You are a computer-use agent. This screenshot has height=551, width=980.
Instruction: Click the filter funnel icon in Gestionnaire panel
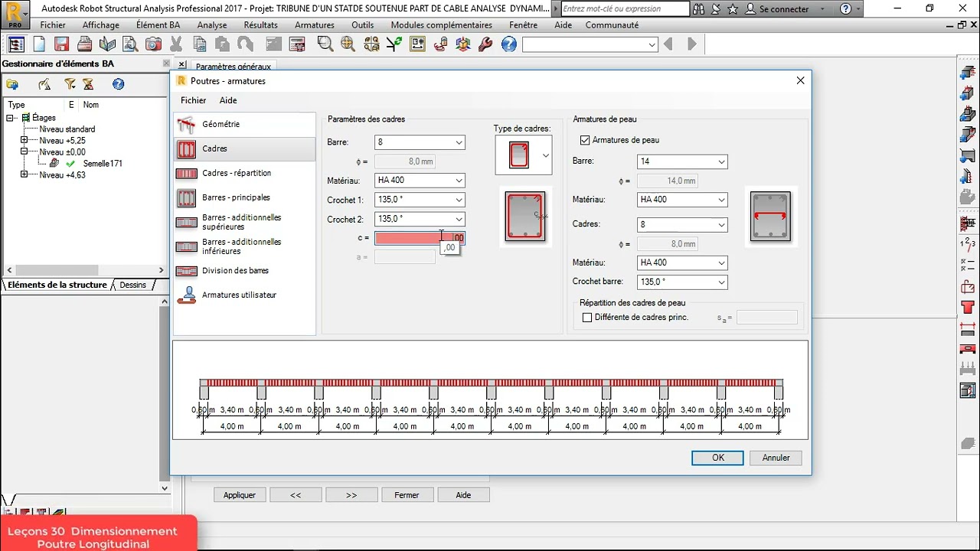[x=70, y=84]
